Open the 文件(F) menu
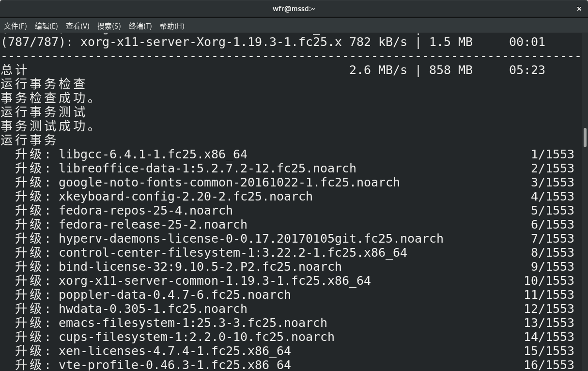This screenshot has width=588, height=371. (15, 26)
